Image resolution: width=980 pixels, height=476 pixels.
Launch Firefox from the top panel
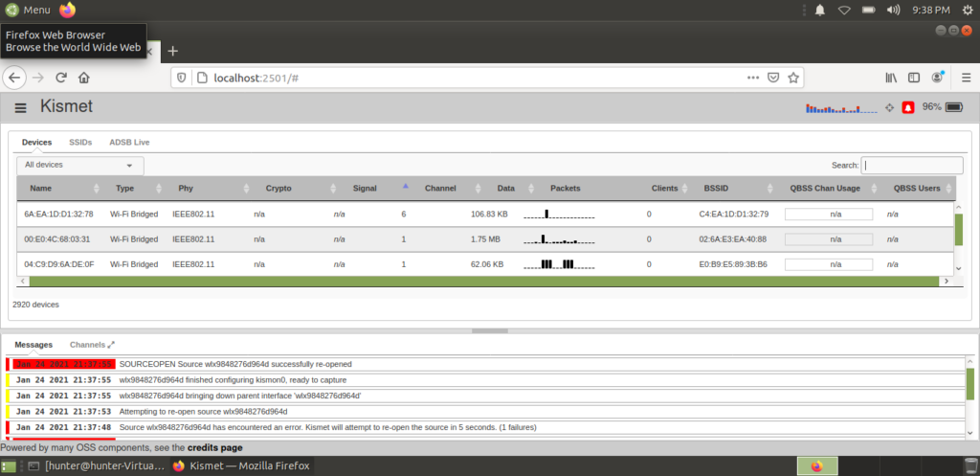tap(68, 10)
